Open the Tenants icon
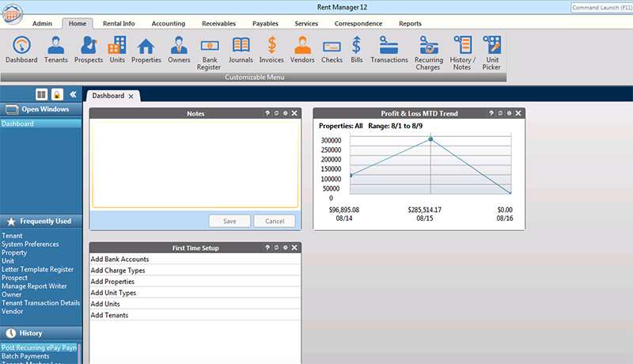This screenshot has height=364, width=633. [55, 50]
